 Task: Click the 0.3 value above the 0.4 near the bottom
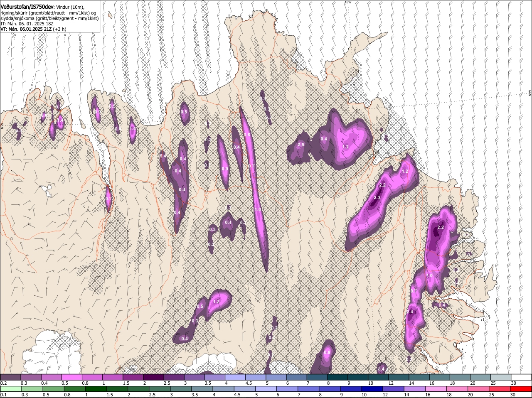[x=195, y=321]
